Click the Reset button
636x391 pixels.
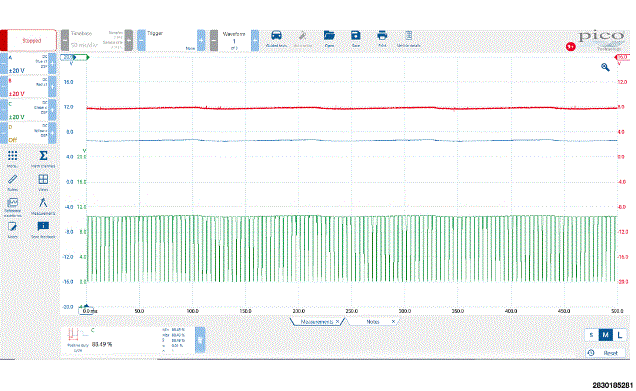tap(606, 353)
